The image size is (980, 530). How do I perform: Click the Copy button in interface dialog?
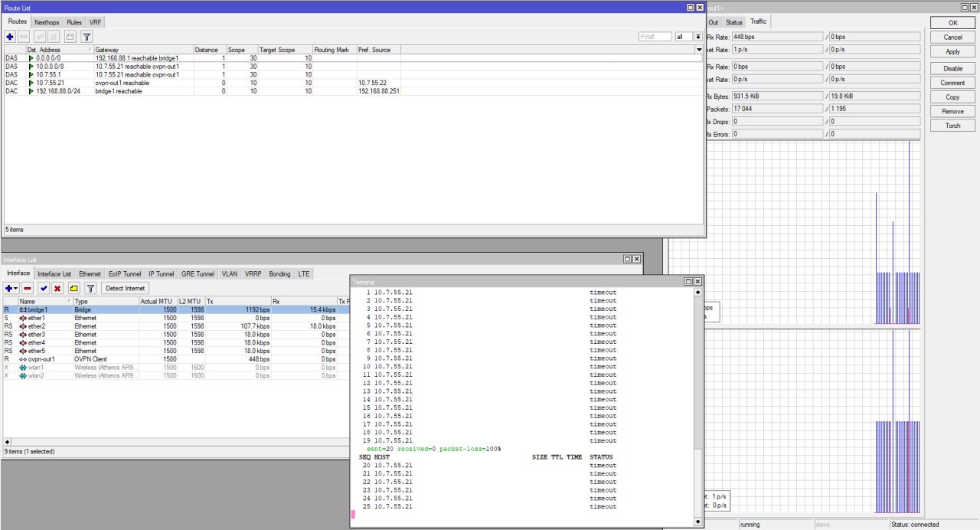coord(952,97)
